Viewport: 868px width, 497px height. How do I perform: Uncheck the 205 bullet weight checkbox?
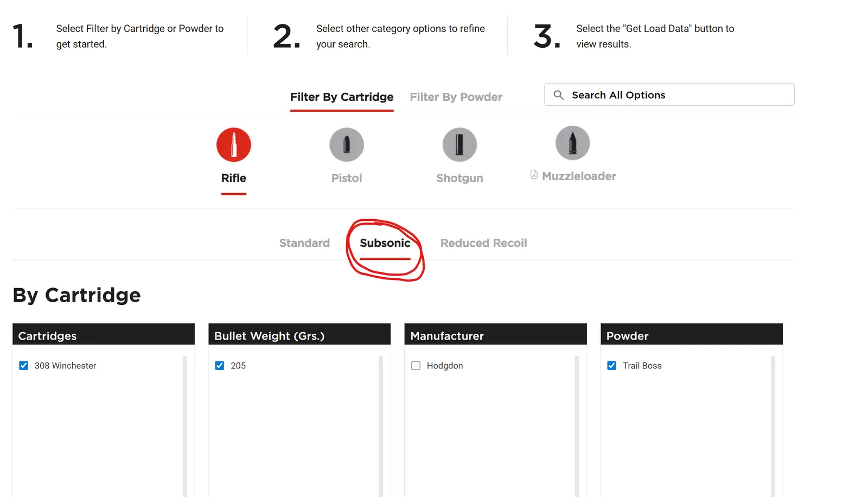pyautogui.click(x=220, y=366)
